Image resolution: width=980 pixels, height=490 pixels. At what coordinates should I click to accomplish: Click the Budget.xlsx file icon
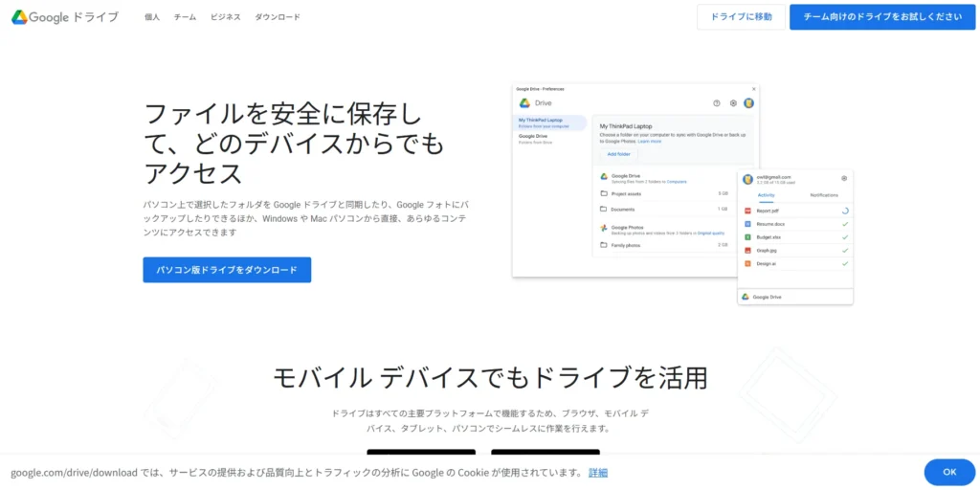(746, 237)
